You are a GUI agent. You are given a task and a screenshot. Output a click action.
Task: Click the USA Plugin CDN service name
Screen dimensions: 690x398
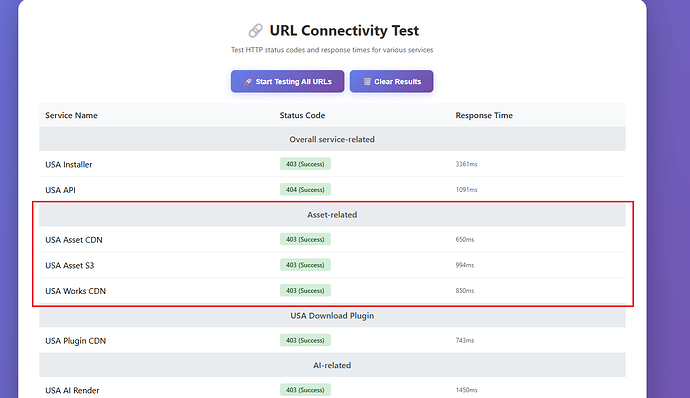point(76,341)
